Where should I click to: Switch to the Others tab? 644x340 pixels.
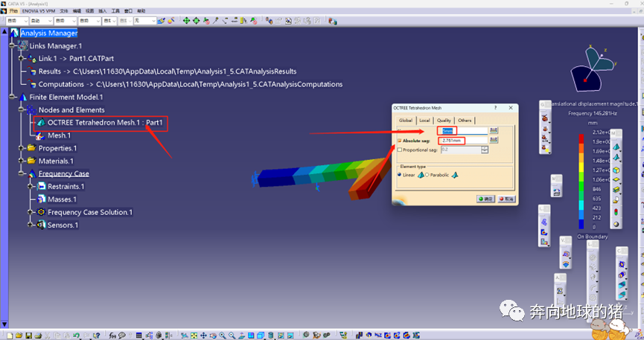point(465,121)
